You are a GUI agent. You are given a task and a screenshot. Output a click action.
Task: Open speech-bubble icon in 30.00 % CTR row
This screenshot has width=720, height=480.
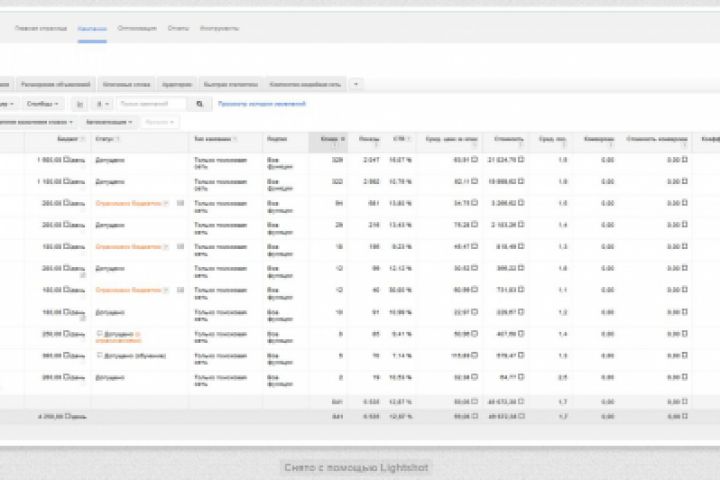(x=180, y=290)
